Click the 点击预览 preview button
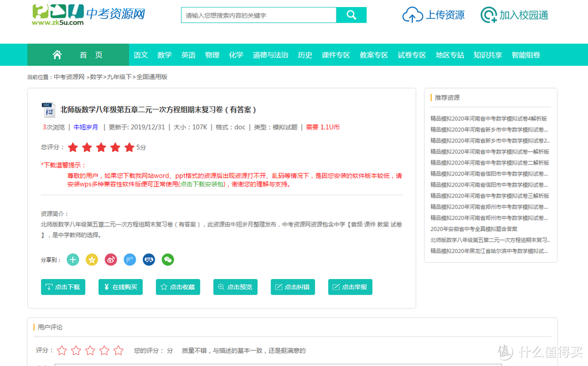Viewport: 588px width, 366px height. click(x=235, y=287)
